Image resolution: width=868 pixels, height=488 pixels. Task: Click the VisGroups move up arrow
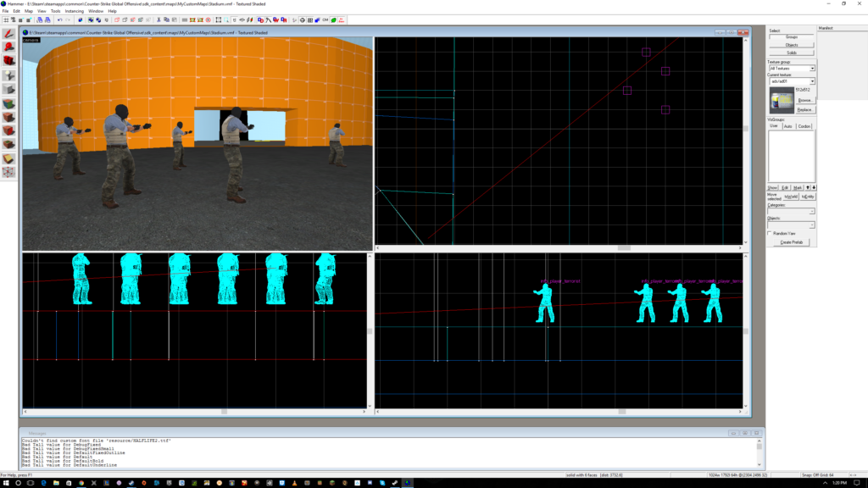click(808, 187)
